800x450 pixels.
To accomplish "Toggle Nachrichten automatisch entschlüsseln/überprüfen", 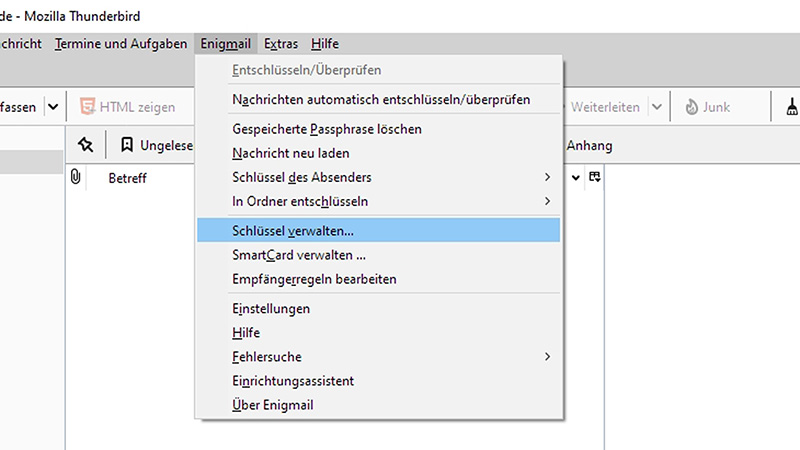I will (x=381, y=100).
